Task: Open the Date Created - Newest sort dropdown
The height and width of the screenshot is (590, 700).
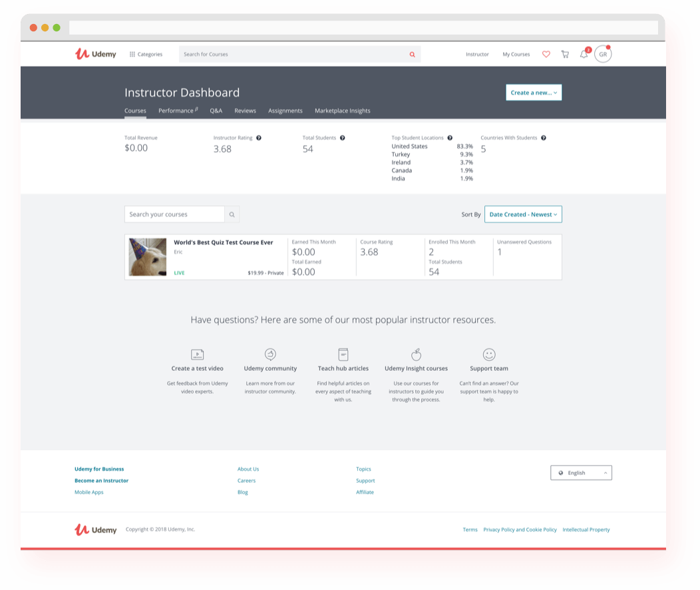Action: pos(523,214)
